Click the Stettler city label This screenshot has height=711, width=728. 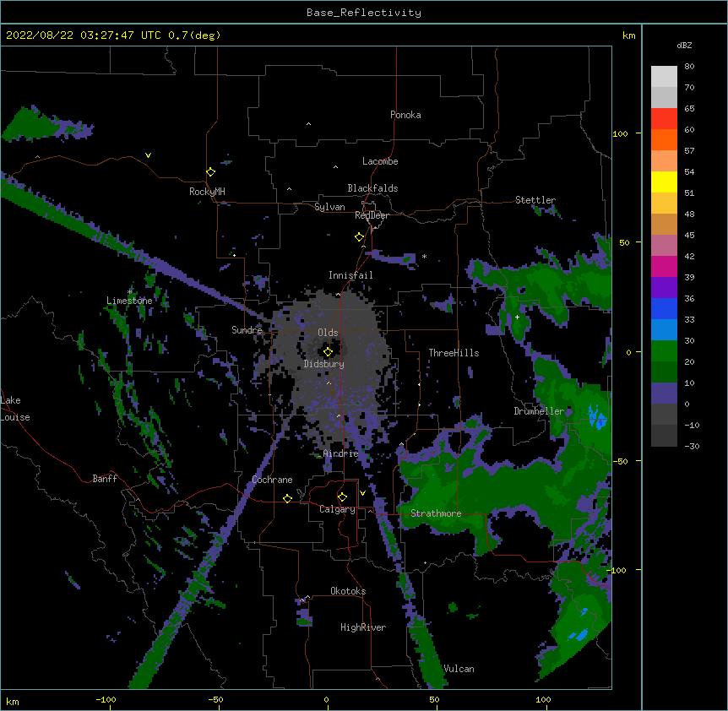click(x=535, y=200)
